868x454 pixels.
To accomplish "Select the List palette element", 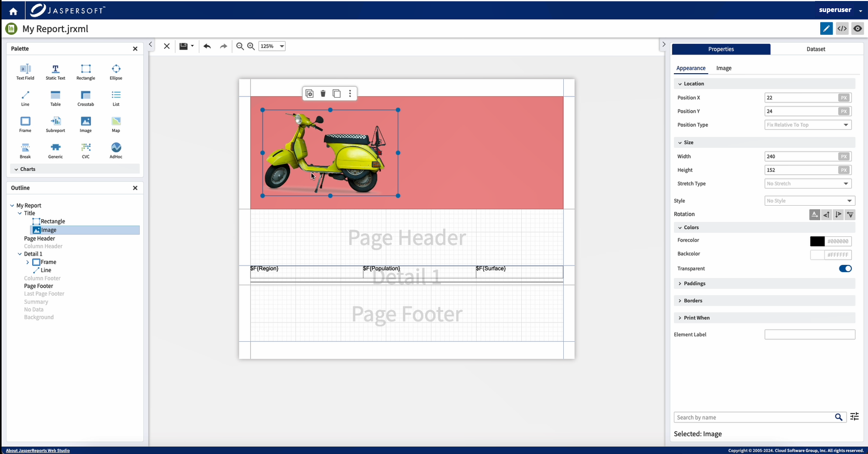I will click(x=116, y=98).
